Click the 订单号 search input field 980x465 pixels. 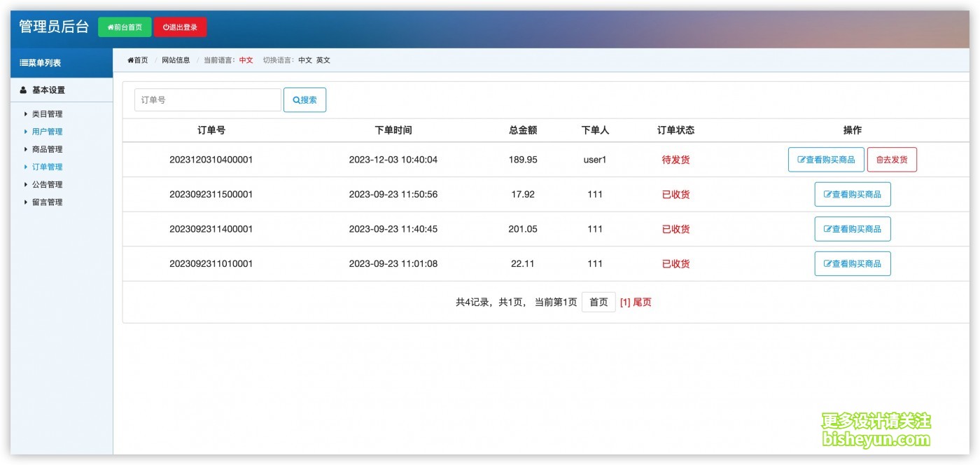click(x=208, y=100)
